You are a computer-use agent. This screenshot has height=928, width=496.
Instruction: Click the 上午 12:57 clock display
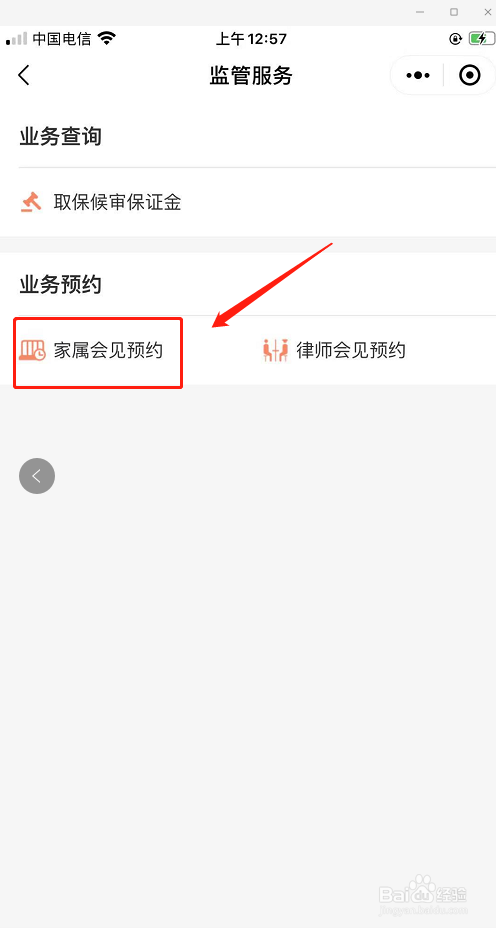pos(251,39)
